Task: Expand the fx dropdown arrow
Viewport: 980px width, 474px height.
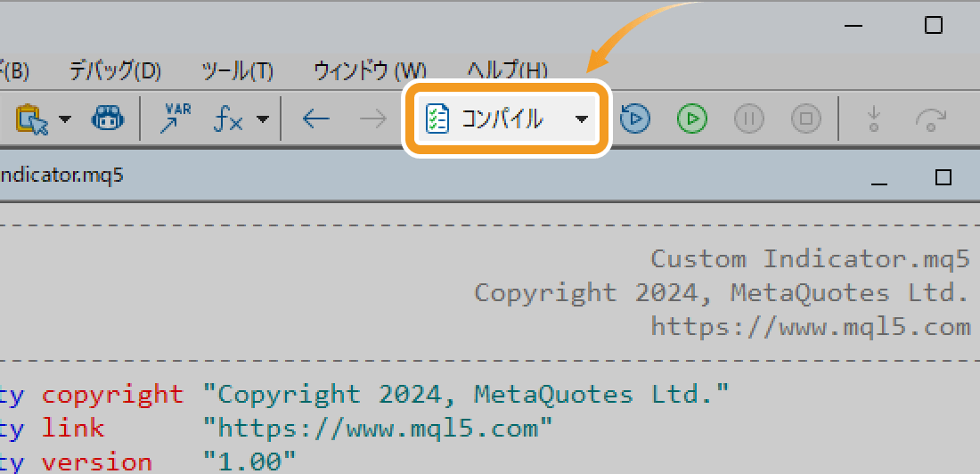Action: [x=263, y=118]
